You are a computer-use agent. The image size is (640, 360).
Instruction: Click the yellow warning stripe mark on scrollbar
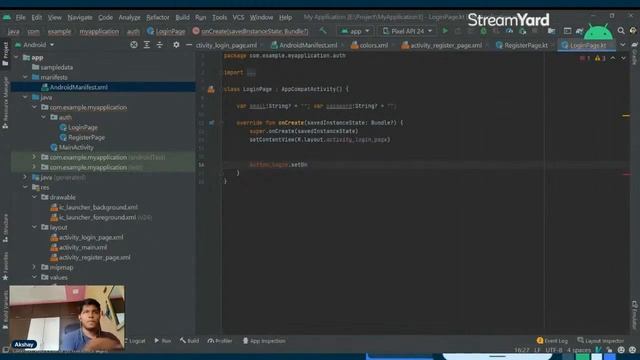pyautogui.click(x=626, y=116)
